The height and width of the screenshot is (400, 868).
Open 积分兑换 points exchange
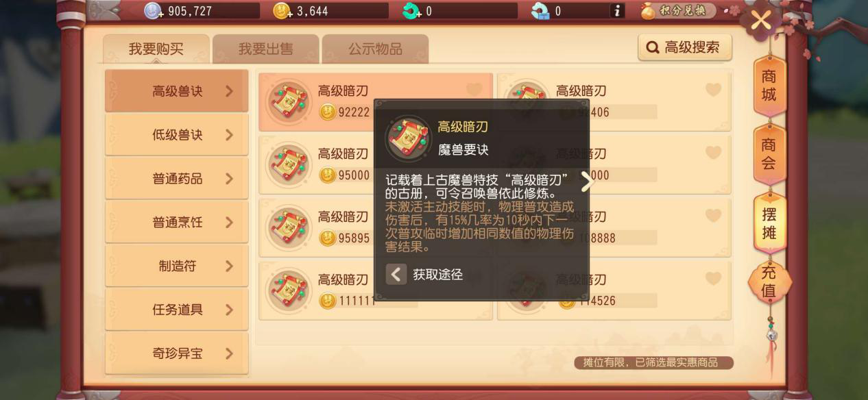click(x=679, y=10)
